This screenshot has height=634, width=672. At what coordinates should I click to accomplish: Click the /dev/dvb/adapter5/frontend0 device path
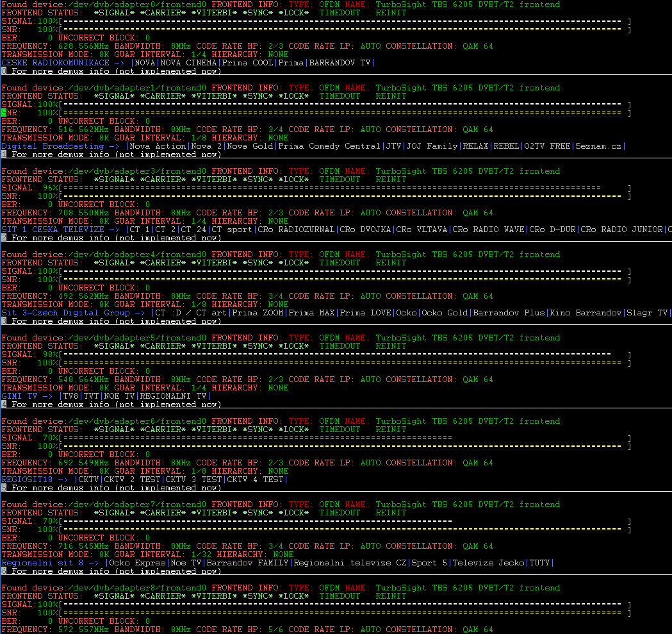pyautogui.click(x=137, y=338)
